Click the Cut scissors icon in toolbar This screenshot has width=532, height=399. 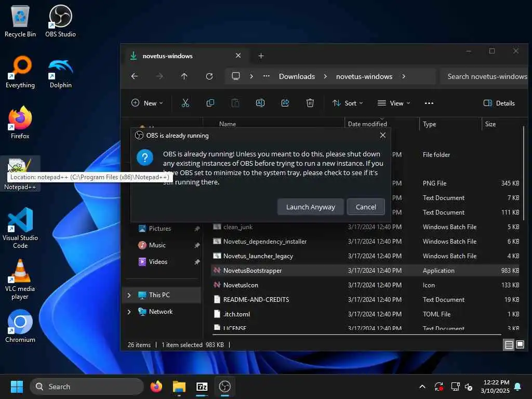[x=185, y=103]
